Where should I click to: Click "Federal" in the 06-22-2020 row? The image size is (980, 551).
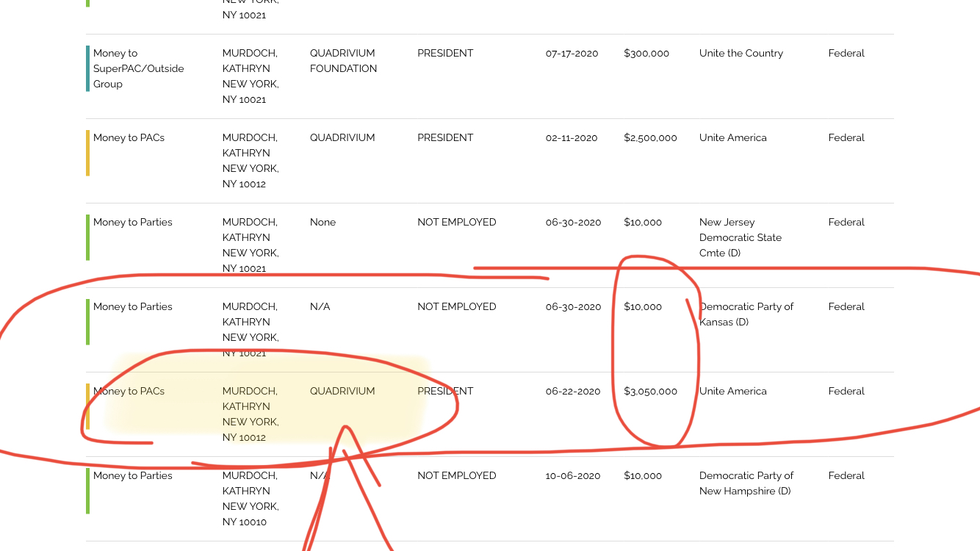pos(846,392)
